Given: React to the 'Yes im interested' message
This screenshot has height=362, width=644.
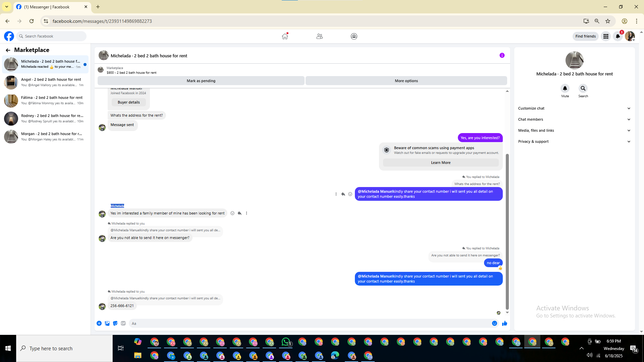Looking at the screenshot, I should pos(232,213).
